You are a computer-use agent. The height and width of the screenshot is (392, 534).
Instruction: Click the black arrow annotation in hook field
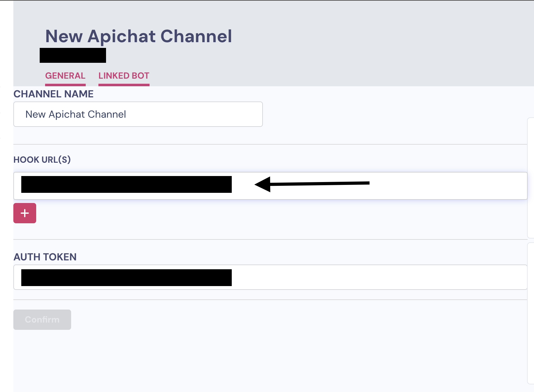(312, 184)
